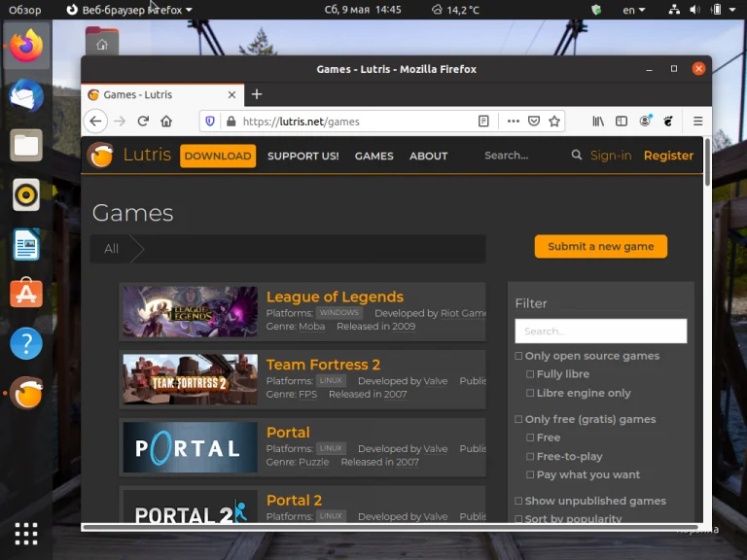This screenshot has height=560, width=747.
Task: Save page to Pocket
Action: point(534,122)
